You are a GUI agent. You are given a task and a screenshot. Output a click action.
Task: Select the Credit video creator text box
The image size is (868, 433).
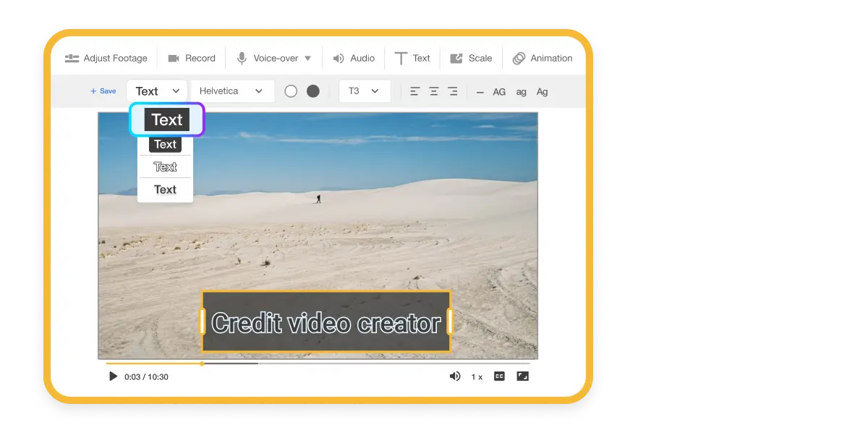click(325, 321)
